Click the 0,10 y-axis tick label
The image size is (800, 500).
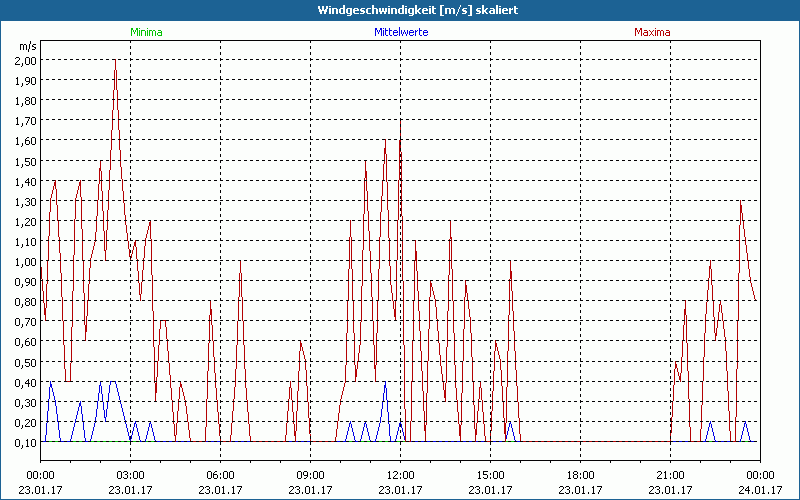(x=26, y=442)
